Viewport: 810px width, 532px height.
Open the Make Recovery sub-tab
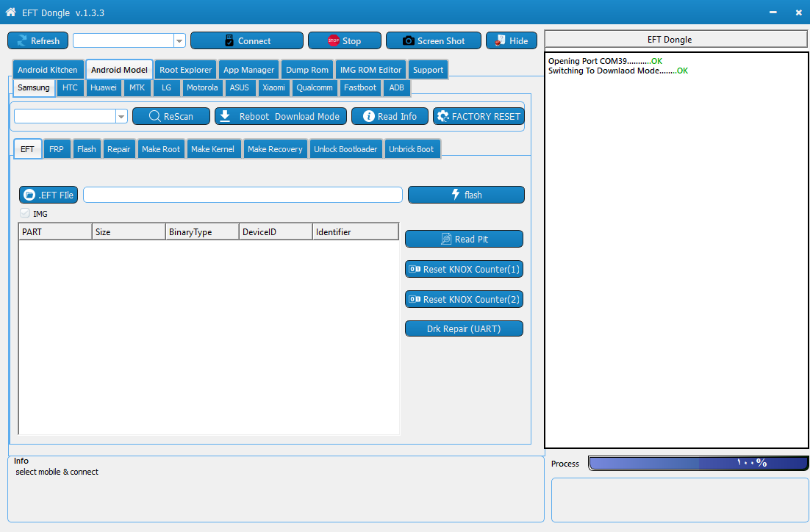(275, 148)
